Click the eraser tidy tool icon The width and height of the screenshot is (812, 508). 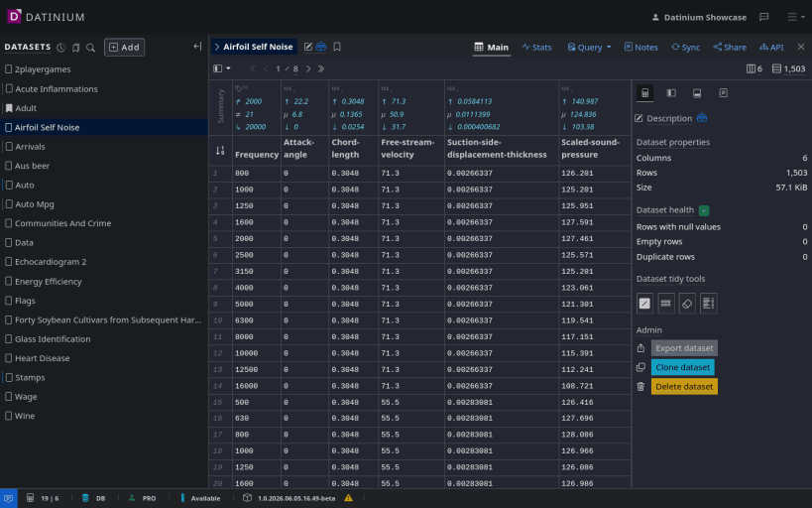(x=687, y=304)
